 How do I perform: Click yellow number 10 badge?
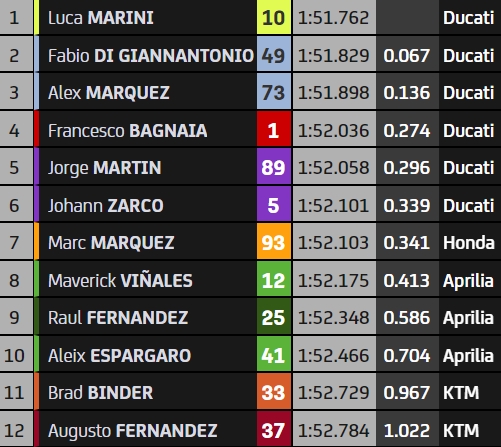click(x=274, y=17)
